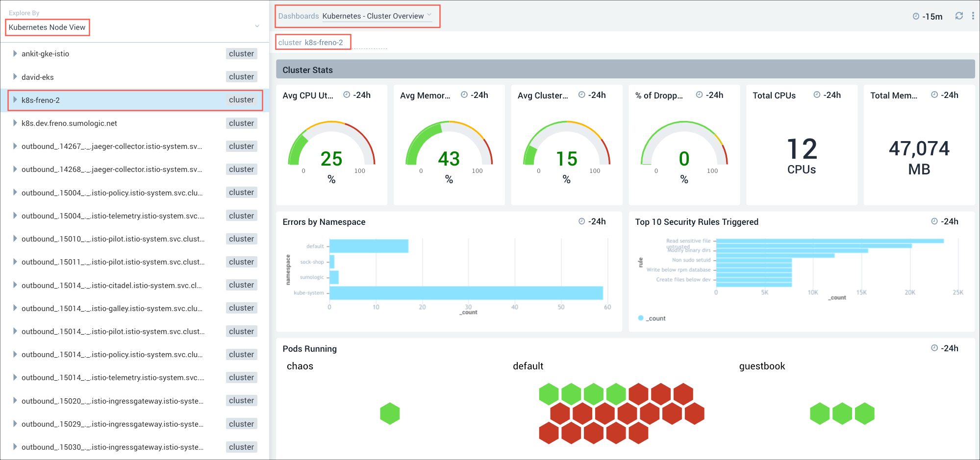980x460 pixels.
Task: Click the -15m time range label
Action: [932, 17]
